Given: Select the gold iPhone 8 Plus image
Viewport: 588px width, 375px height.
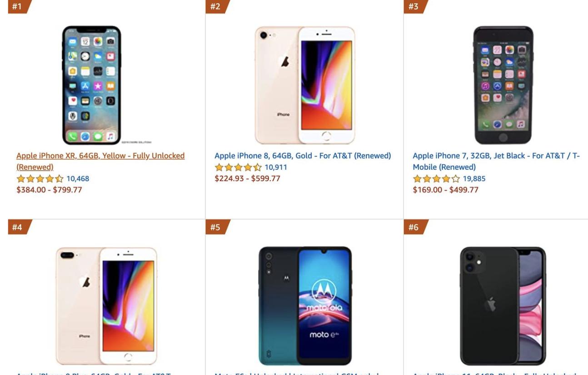Looking at the screenshot, I should tap(106, 306).
